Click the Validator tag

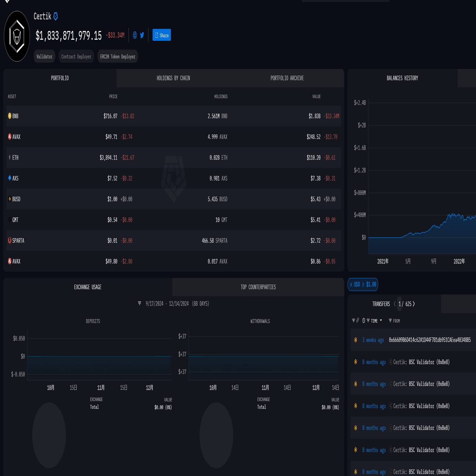pyautogui.click(x=44, y=56)
